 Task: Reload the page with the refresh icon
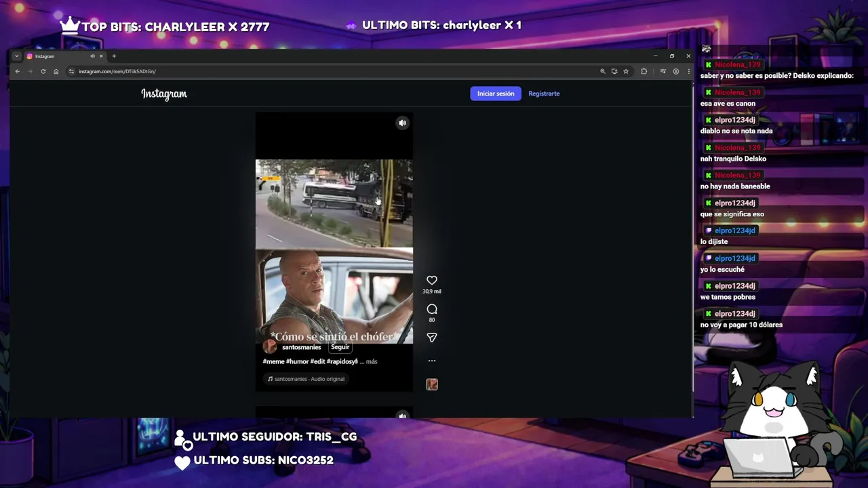43,71
